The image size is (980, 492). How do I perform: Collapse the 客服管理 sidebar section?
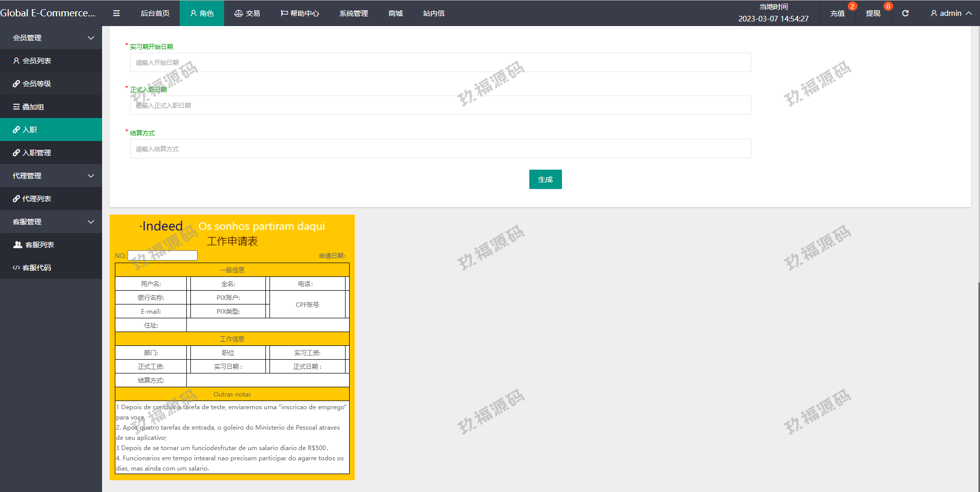(91, 222)
